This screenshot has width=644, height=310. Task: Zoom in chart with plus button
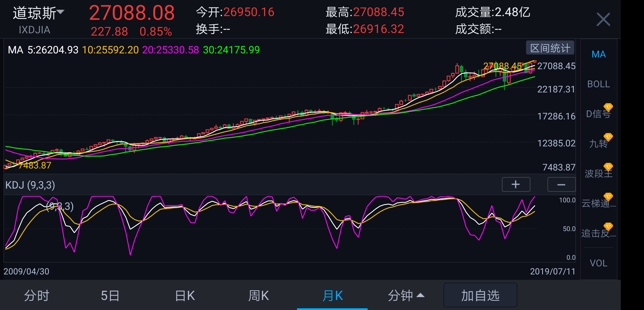coord(516,184)
